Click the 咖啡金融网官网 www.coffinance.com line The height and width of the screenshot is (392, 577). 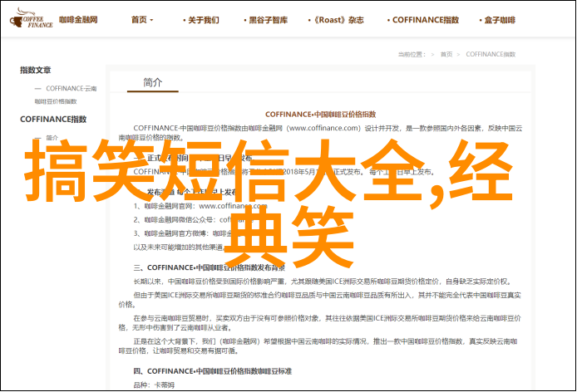pyautogui.click(x=200, y=206)
